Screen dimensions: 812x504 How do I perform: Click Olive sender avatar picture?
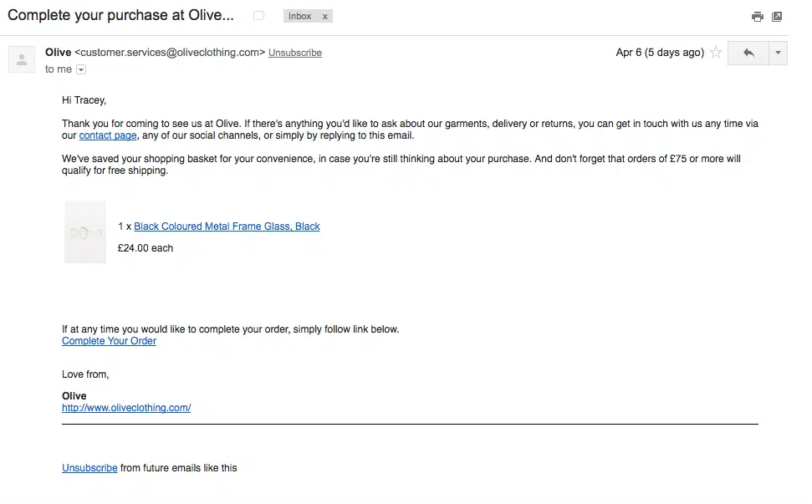22,59
